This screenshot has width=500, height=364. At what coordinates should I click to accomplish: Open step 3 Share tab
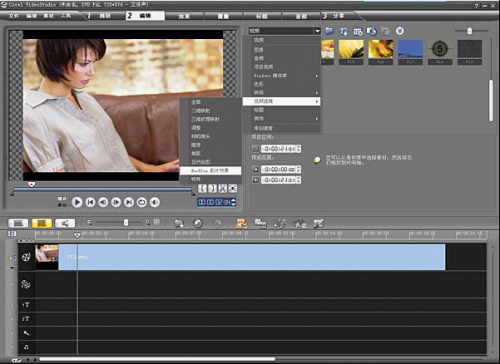click(337, 16)
